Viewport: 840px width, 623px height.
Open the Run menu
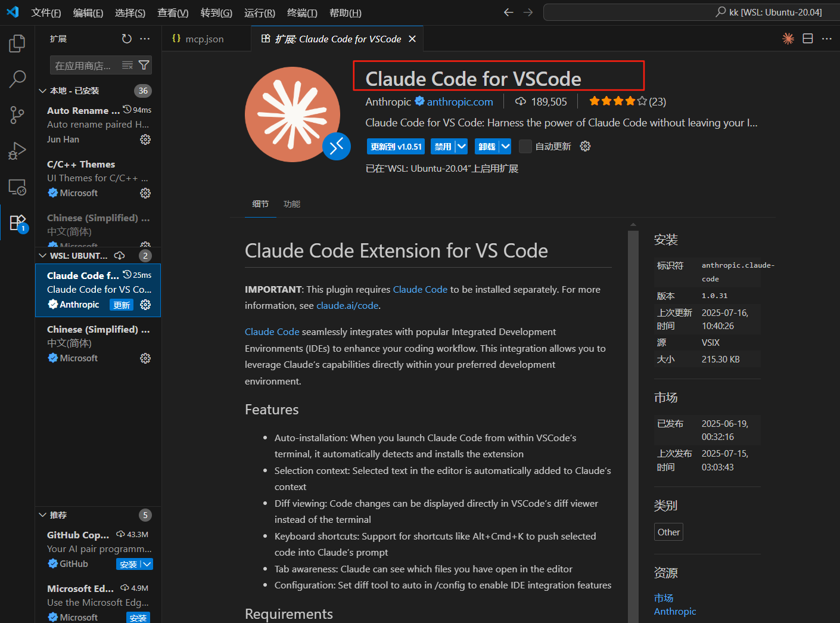click(x=260, y=13)
